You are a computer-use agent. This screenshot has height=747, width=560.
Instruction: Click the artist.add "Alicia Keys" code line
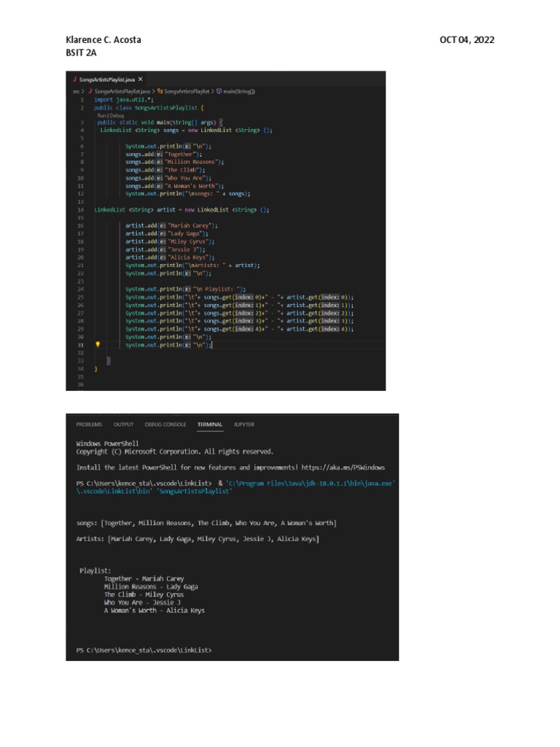point(170,258)
